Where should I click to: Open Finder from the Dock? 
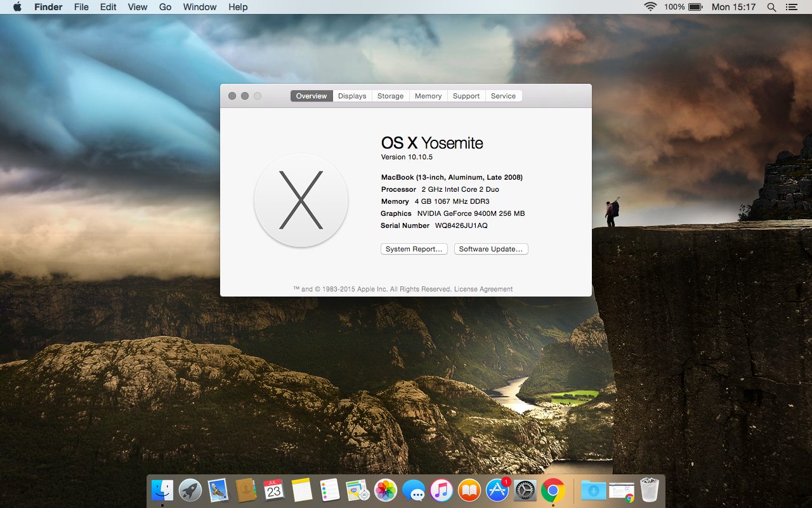[162, 490]
